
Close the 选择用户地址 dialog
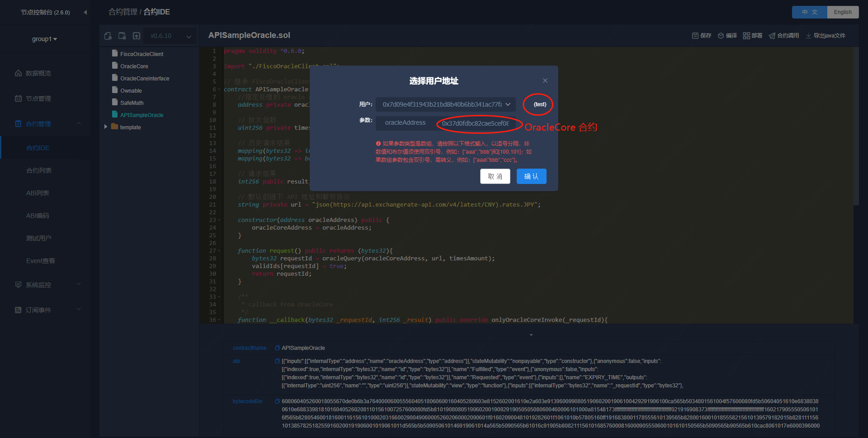(545, 80)
